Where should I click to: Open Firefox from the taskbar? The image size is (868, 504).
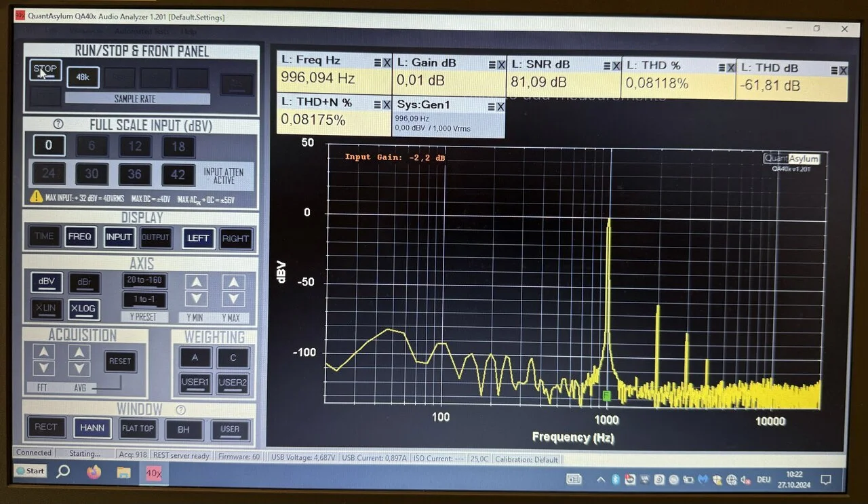(x=93, y=471)
